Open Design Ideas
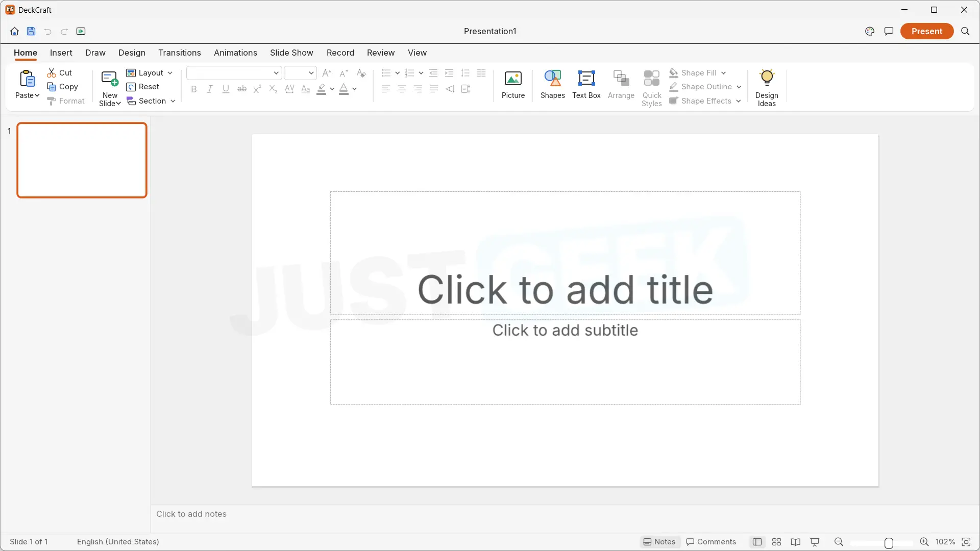The image size is (980, 551). [767, 88]
